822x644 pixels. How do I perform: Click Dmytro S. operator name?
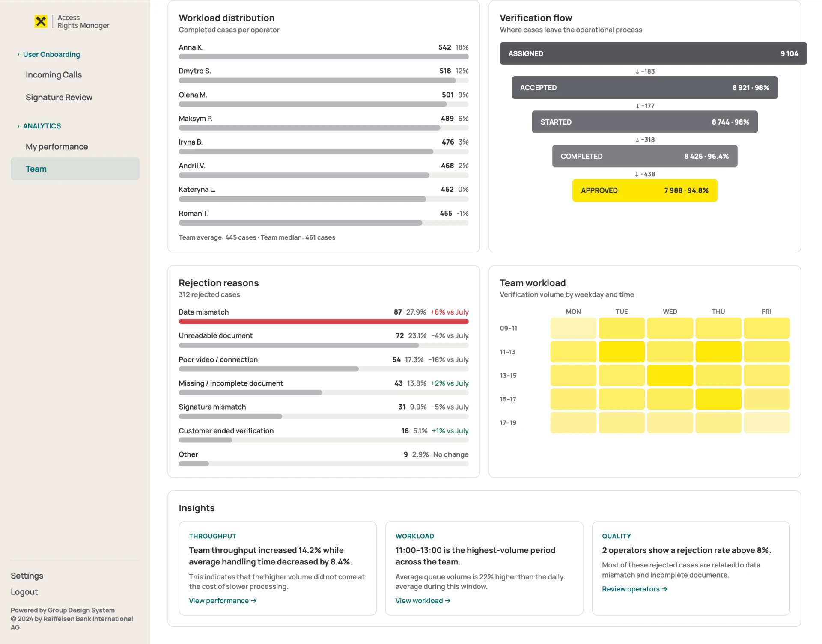pos(195,71)
